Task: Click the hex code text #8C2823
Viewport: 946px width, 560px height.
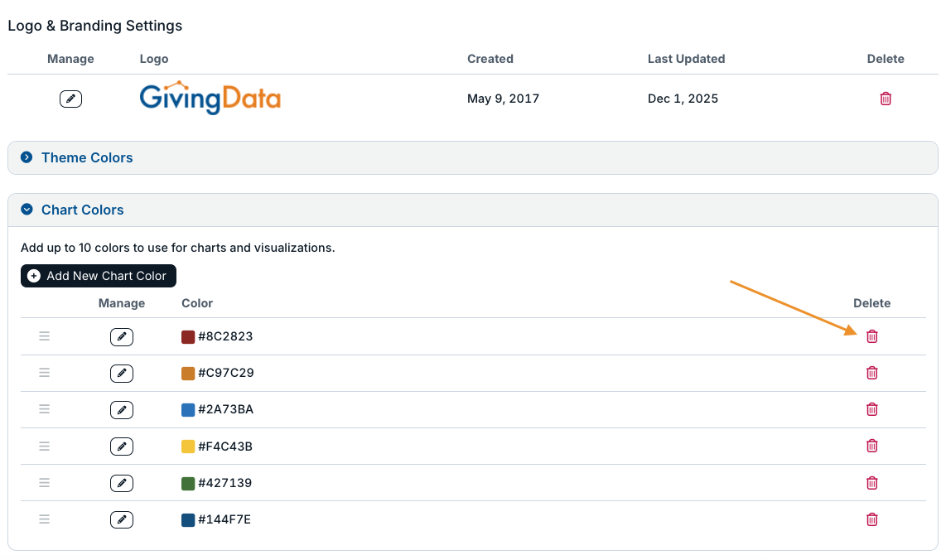Action: pos(225,336)
